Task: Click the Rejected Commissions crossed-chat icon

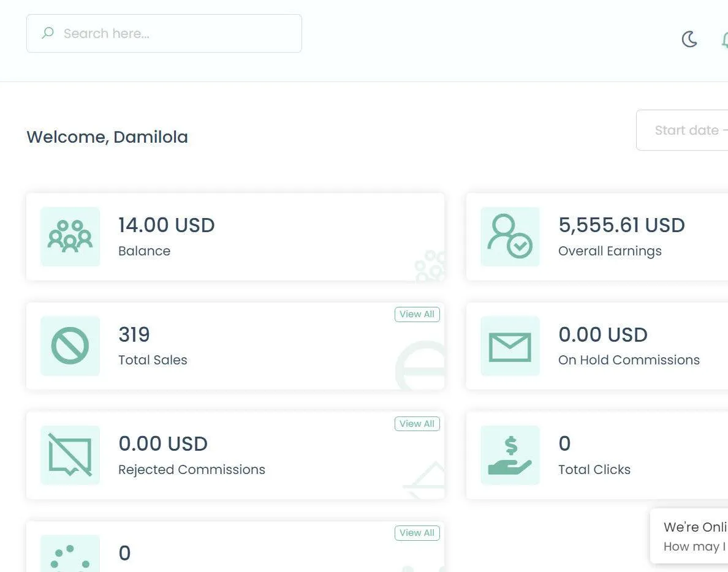Action: [70, 455]
